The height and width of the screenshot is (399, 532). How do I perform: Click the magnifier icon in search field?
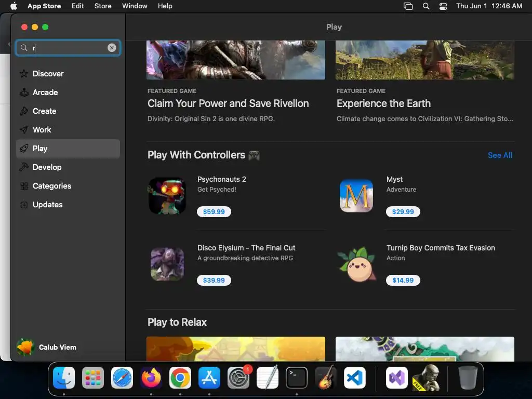[x=24, y=48]
